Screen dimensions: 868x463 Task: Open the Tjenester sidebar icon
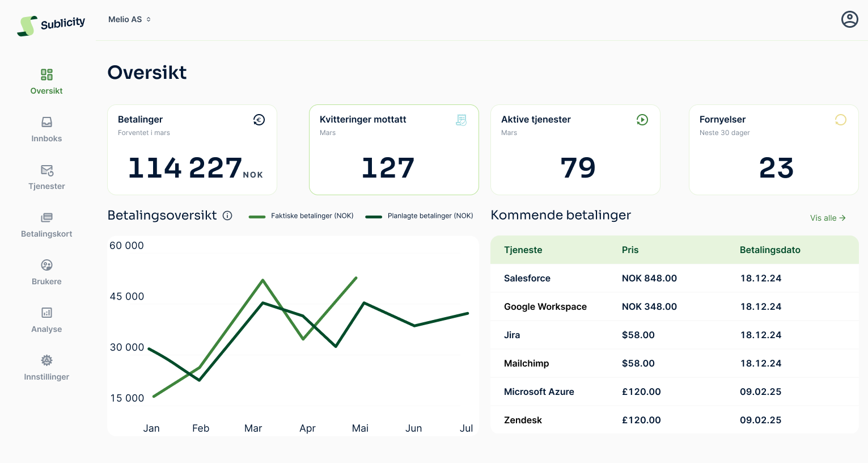click(x=46, y=170)
